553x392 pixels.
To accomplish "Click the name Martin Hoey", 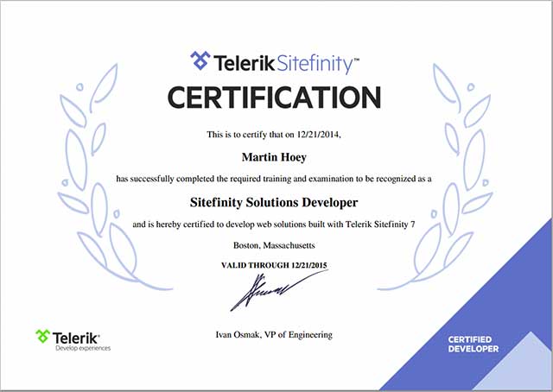I will tap(274, 157).
